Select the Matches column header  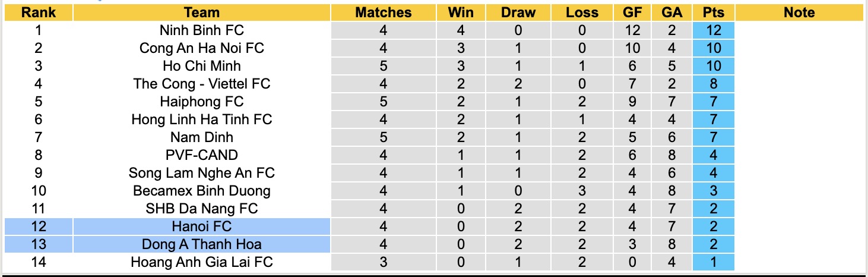point(383,12)
